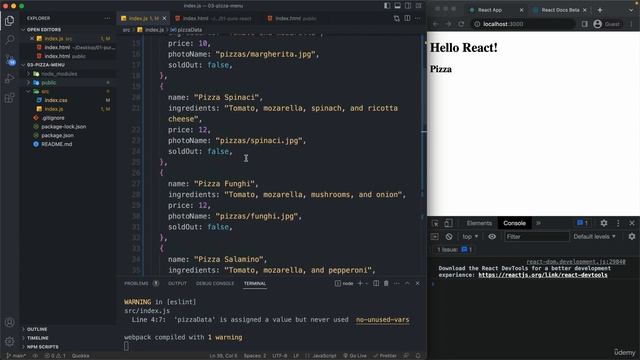
Task: Toggle the console sidebar in DevTools
Action: pos(435,237)
